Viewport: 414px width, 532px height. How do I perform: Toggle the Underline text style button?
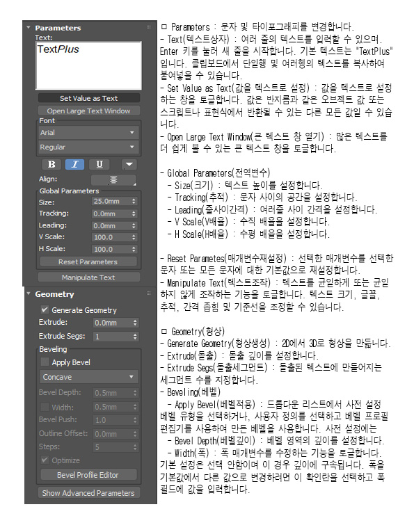click(x=99, y=164)
